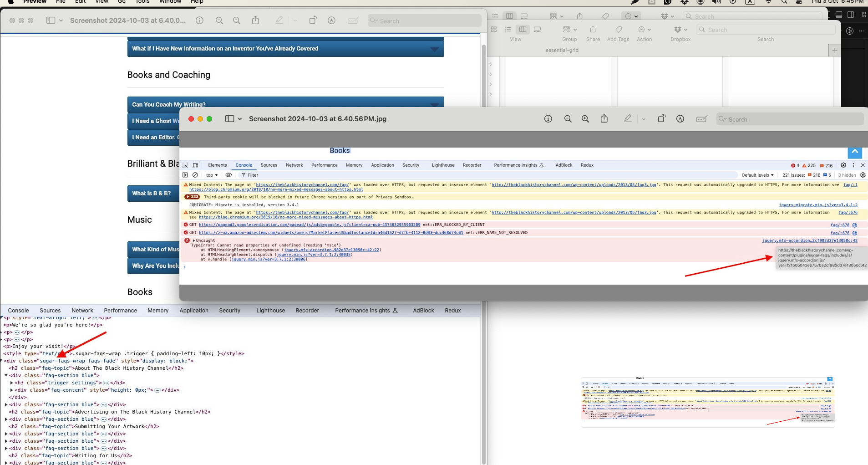Screen dimensions: 868x465
Task: Open Control Center in the menu bar
Action: click(x=799, y=2)
